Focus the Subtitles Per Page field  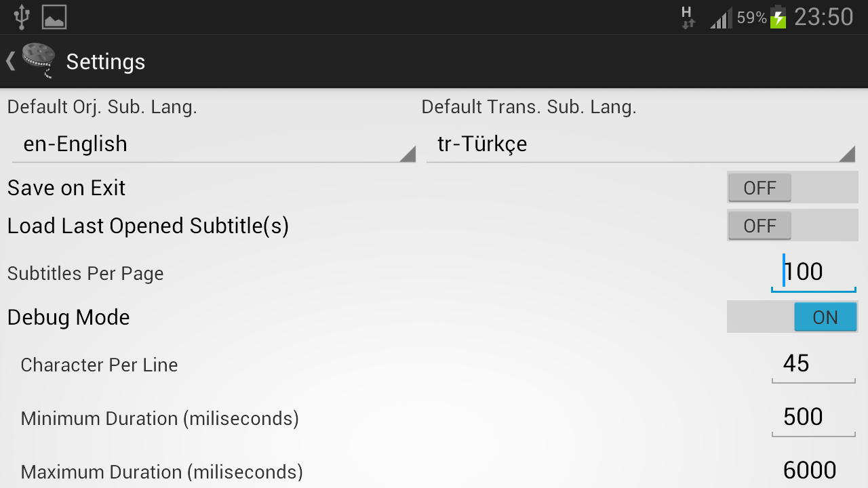[x=813, y=272]
